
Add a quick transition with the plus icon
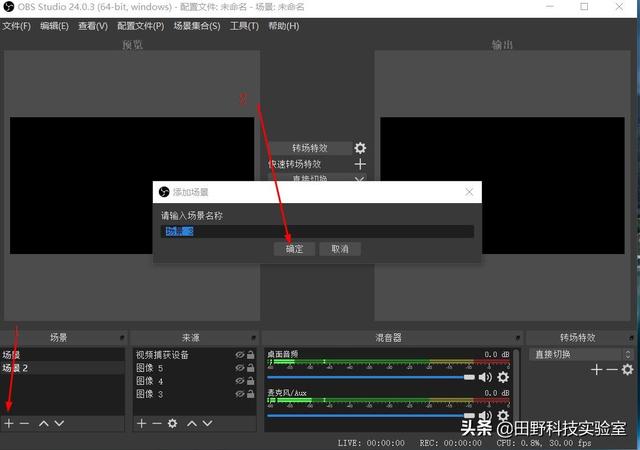(x=360, y=164)
